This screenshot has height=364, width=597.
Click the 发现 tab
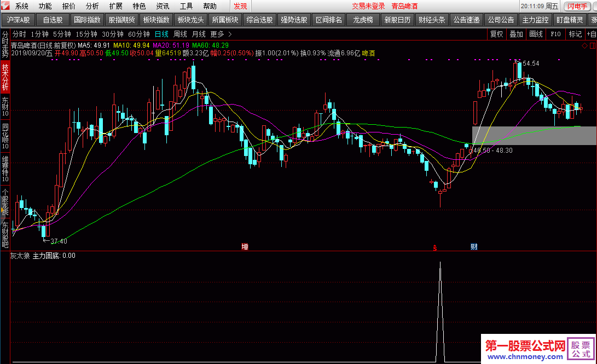[x=240, y=6]
